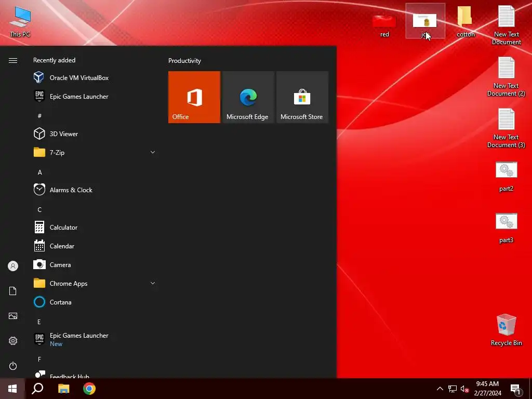Select the red folder on desktop
532x399 pixels.
click(384, 25)
